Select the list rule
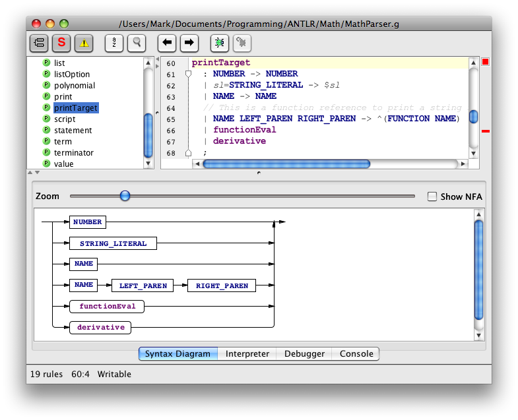The height and width of the screenshot is (420, 518). (59, 63)
